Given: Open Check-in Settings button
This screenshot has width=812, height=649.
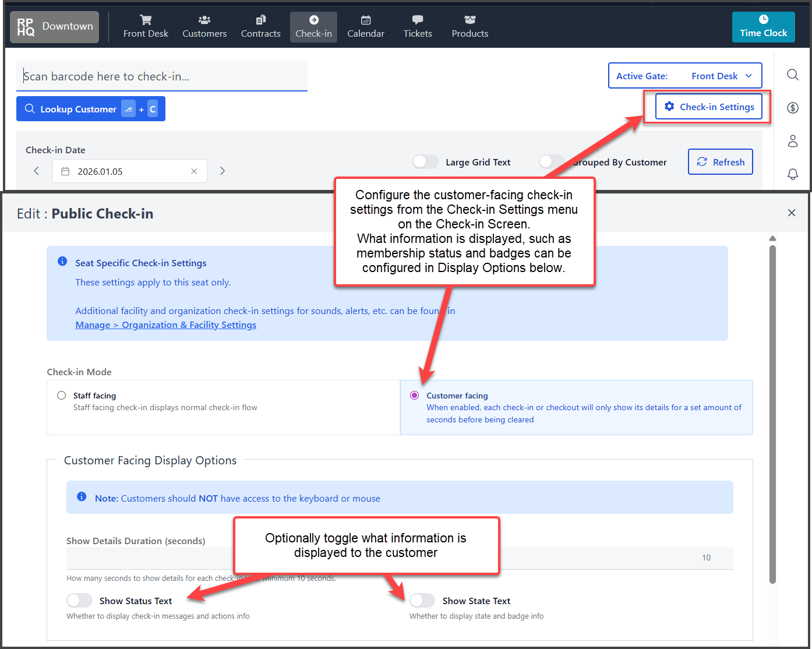Looking at the screenshot, I should point(708,107).
